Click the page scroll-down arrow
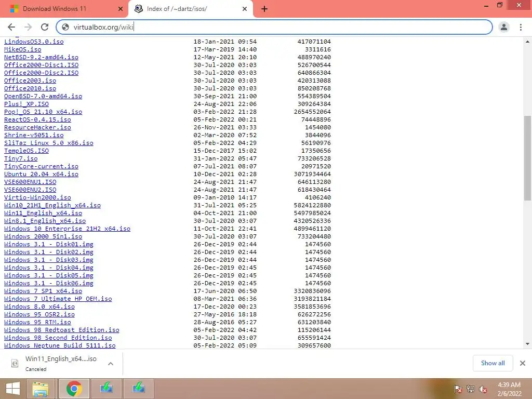 [x=527, y=344]
